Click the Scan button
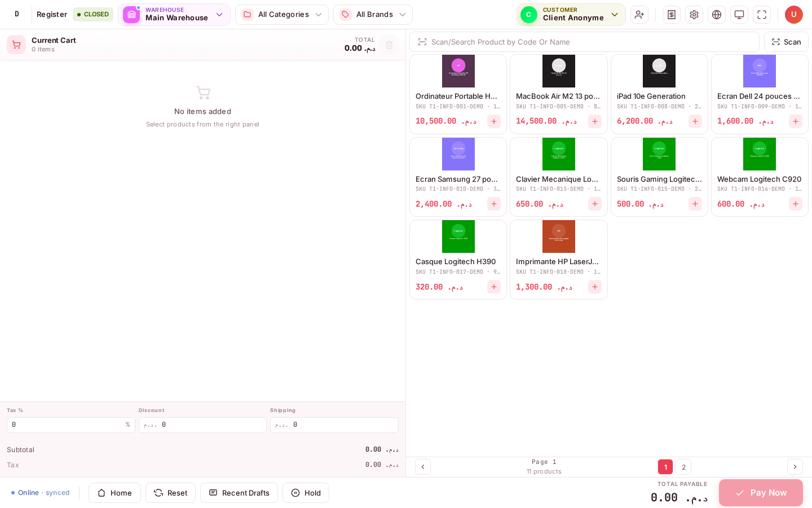This screenshot has width=812, height=508. pyautogui.click(x=786, y=42)
